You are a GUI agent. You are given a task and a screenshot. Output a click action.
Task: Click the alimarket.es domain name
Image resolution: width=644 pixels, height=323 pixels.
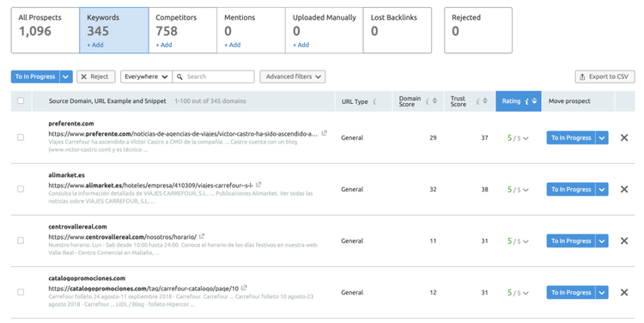[x=66, y=175]
